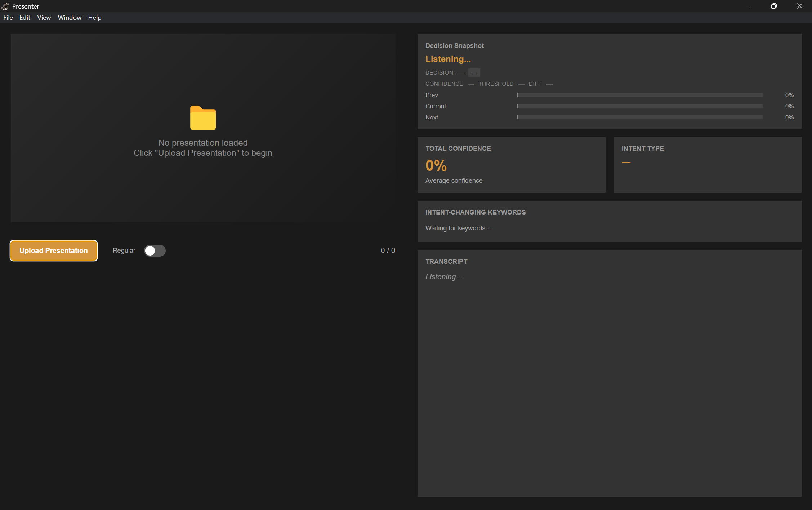Click the Prev confidence progress bar
812x510 pixels.
click(639, 95)
